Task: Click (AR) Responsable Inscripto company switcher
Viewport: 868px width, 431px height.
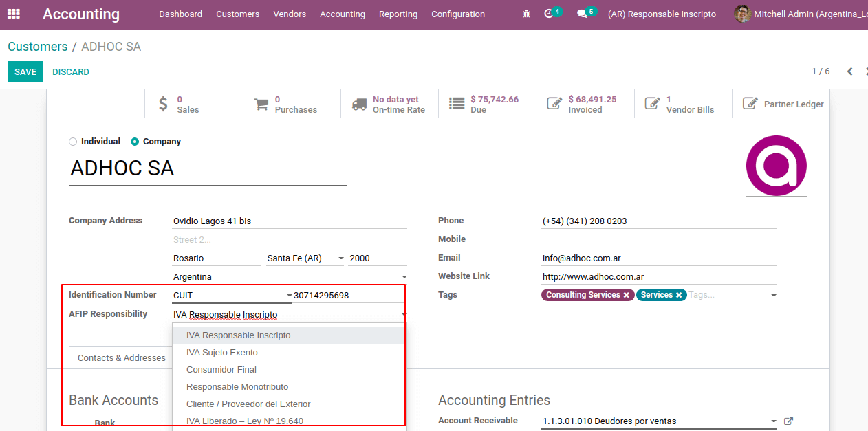Action: [x=662, y=14]
